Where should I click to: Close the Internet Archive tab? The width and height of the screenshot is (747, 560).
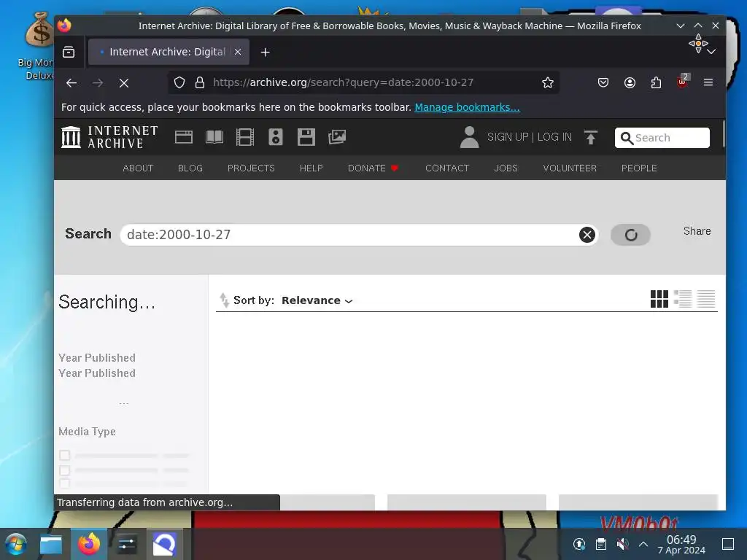(x=238, y=52)
